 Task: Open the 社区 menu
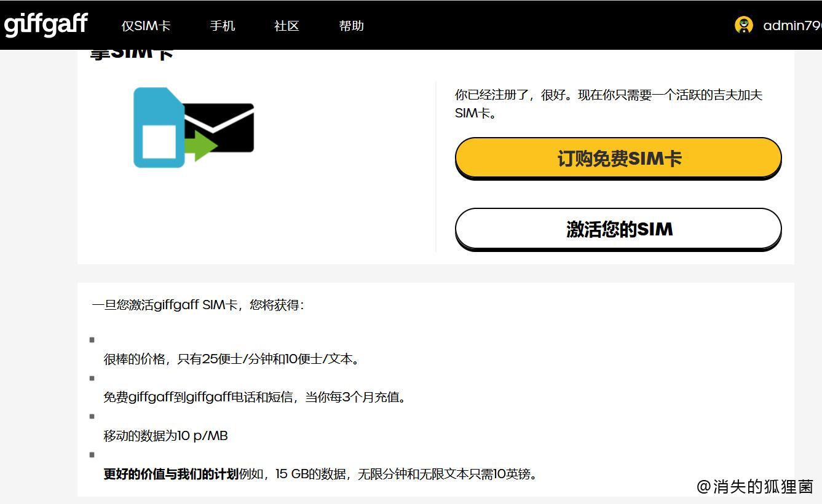click(287, 26)
